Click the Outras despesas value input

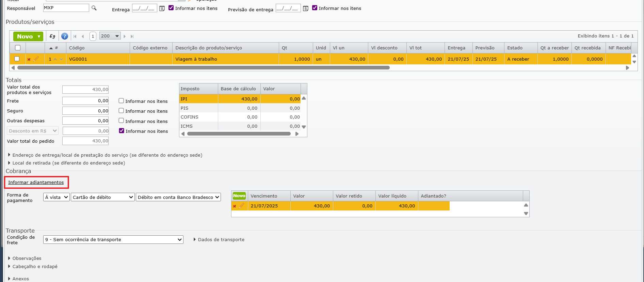[x=85, y=121]
